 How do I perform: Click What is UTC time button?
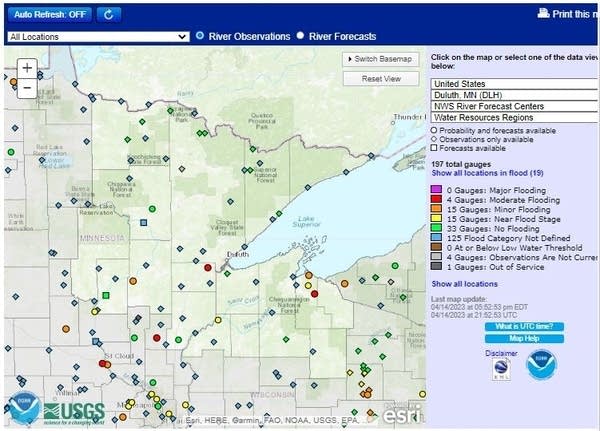tap(524, 327)
